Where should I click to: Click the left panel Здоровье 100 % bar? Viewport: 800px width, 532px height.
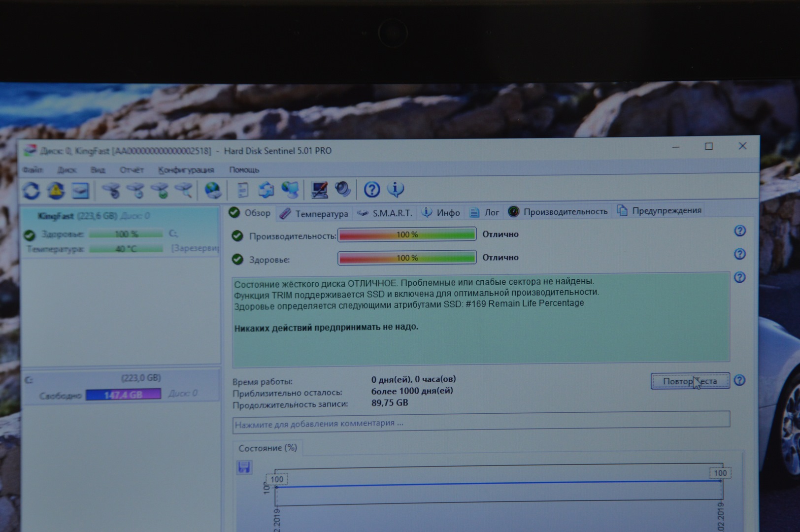[126, 234]
